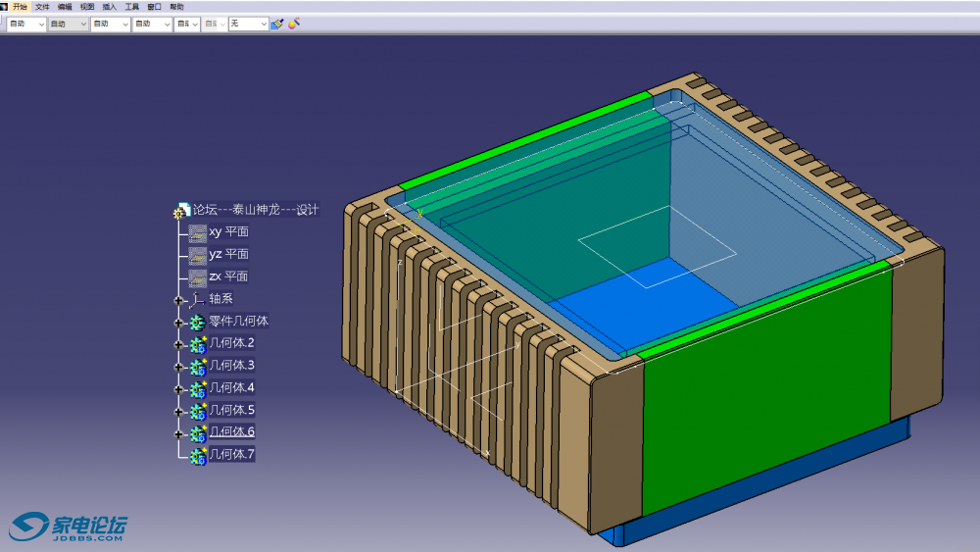
Task: Select the xy 平面 plane icon
Action: pyautogui.click(x=198, y=232)
